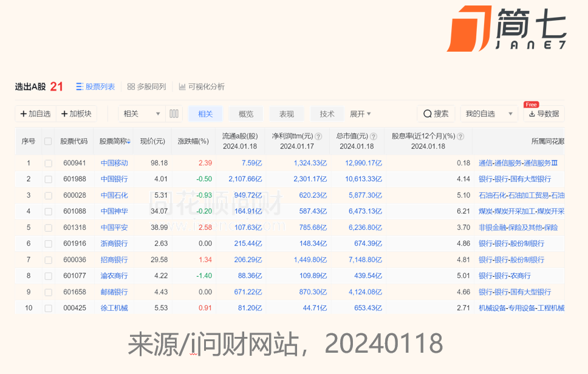
Task: Click the Jane7 简七 logo
Action: (507, 29)
